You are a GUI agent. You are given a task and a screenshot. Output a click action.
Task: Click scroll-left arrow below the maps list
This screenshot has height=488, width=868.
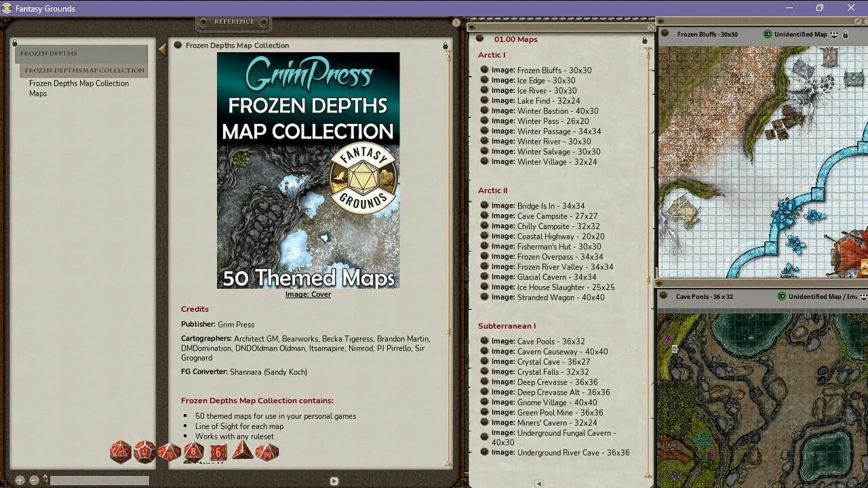539,483
